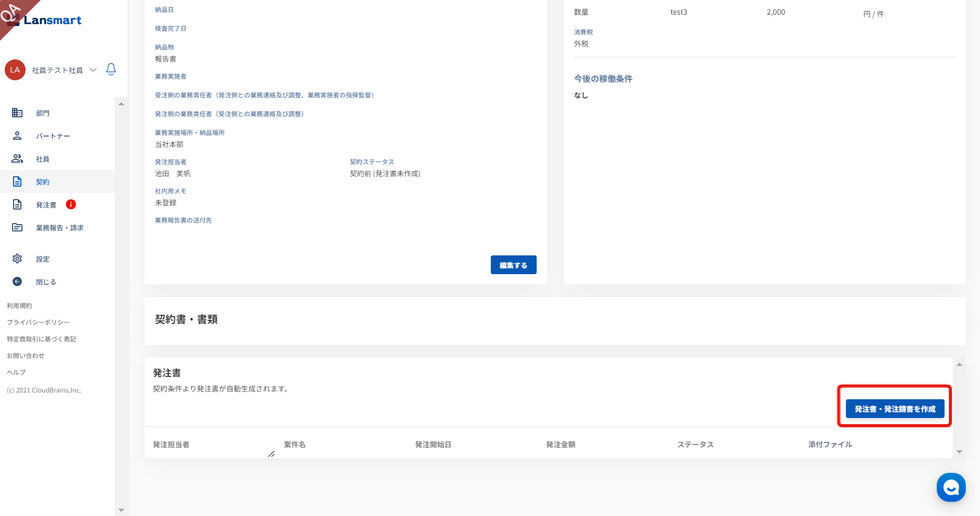
Task: Click the 当社本部 location value
Action: click(x=169, y=144)
